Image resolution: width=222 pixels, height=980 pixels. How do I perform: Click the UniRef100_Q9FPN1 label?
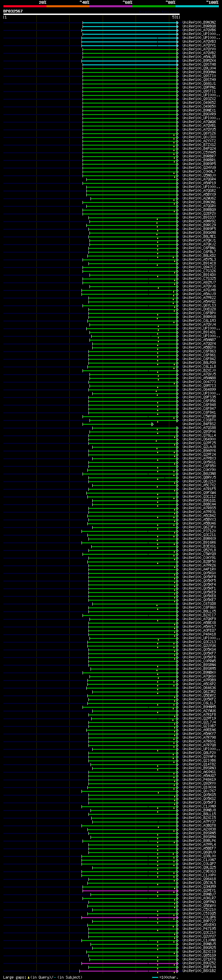click(199, 88)
